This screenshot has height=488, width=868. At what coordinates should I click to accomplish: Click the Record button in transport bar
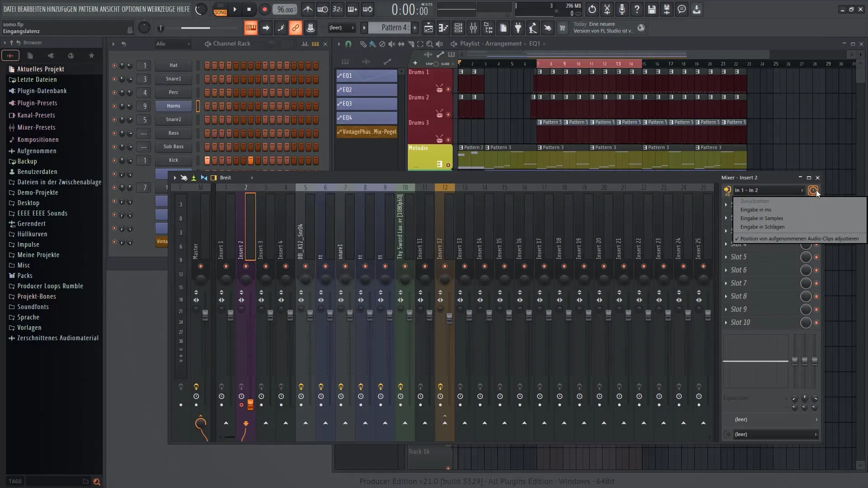[x=264, y=9]
